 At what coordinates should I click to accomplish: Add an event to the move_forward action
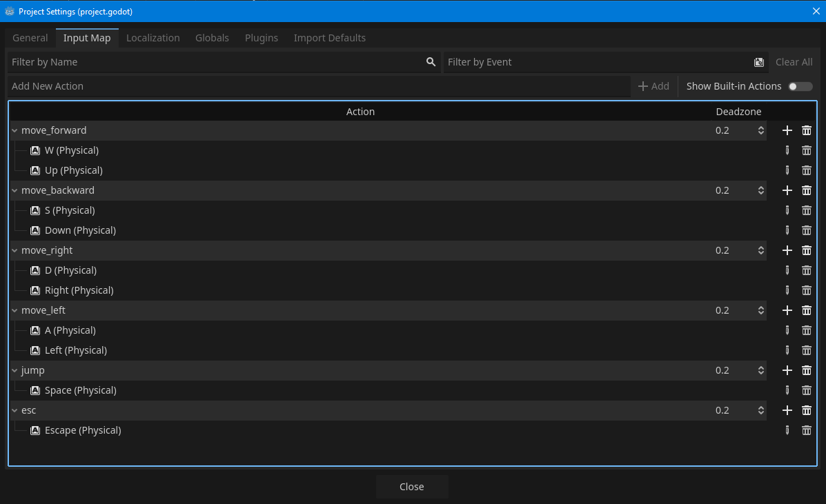click(x=787, y=130)
